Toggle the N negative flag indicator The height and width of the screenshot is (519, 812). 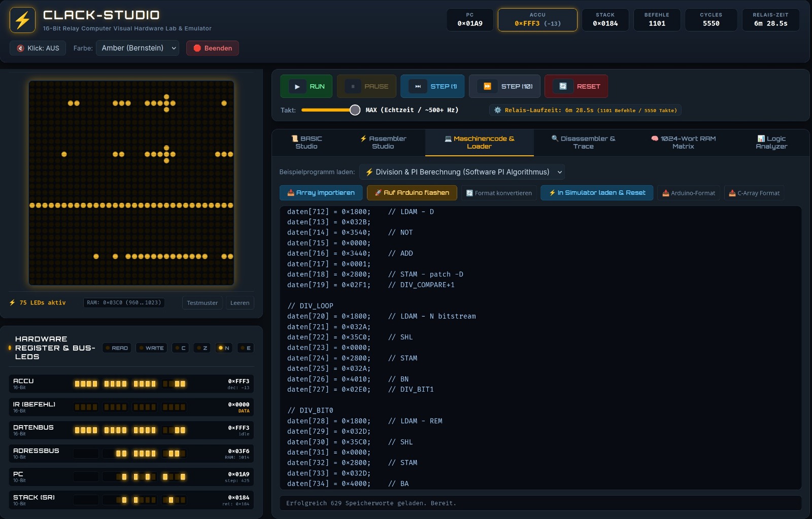(x=224, y=348)
